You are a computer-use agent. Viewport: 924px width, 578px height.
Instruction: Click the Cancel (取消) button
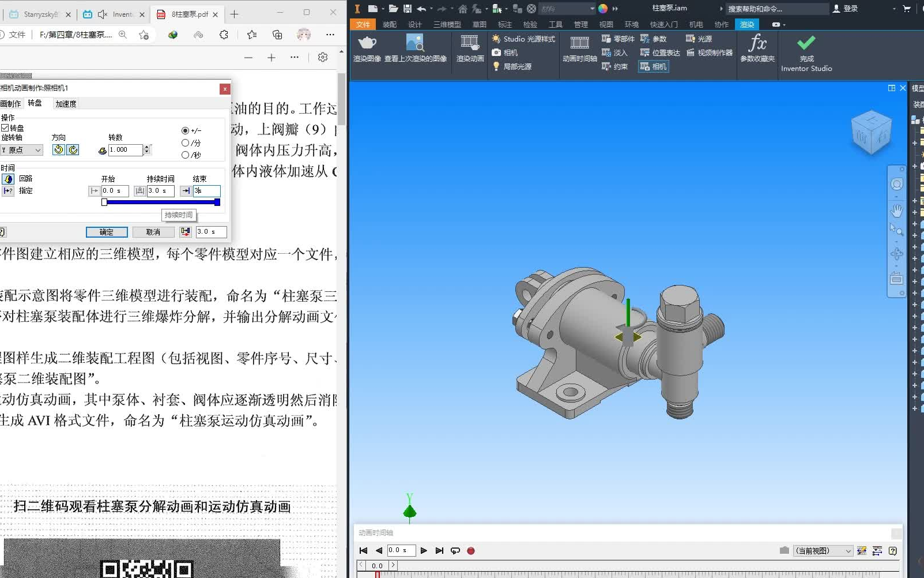coord(153,232)
